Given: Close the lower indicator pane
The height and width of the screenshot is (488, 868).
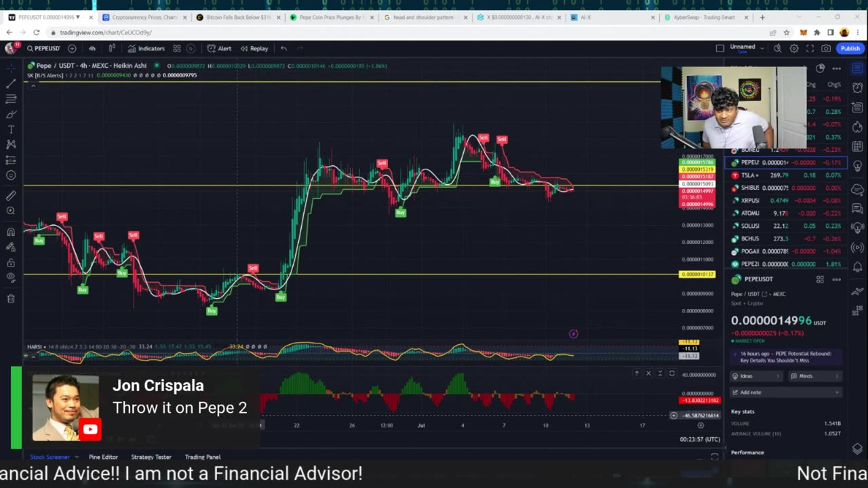Looking at the screenshot, I should tap(648, 373).
